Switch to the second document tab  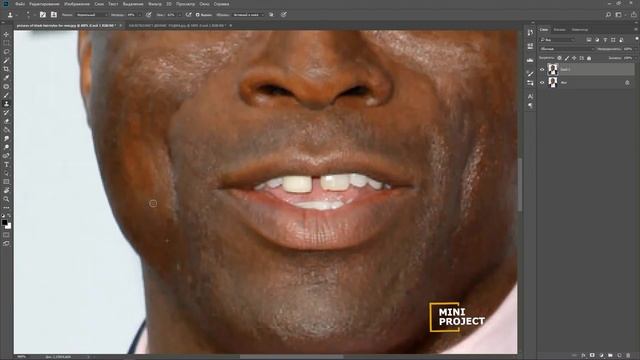pos(177,25)
